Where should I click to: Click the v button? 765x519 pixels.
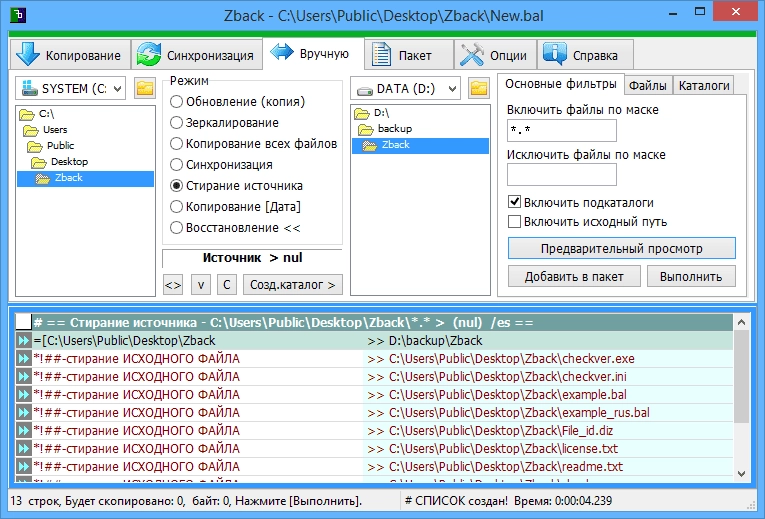201,284
